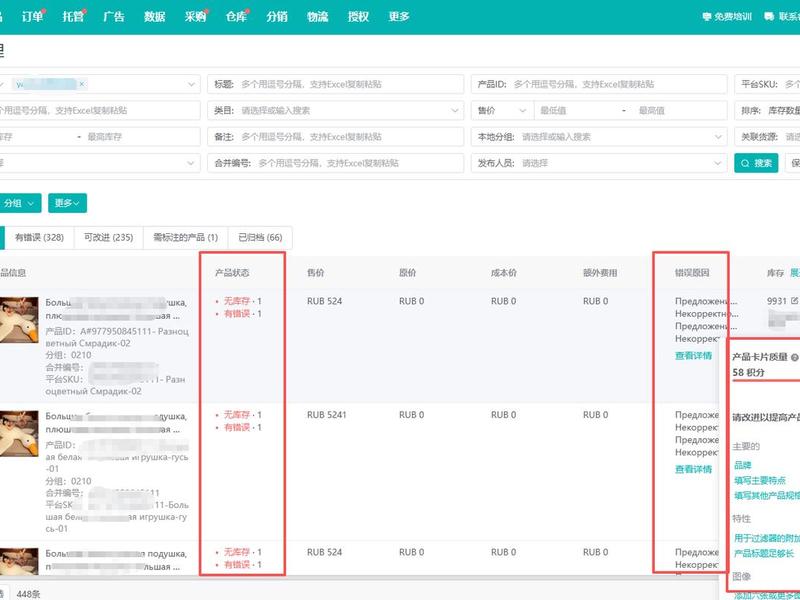Switch to the 需标注的产品 (1) tab
Viewport: 800px width, 600px height.
[x=186, y=237]
